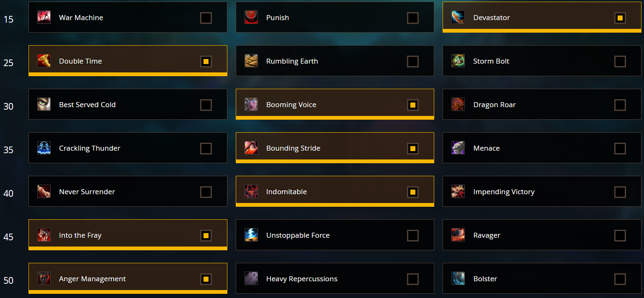The image size is (644, 298).
Task: Click the Storm Bolt talent icon
Action: (x=458, y=61)
